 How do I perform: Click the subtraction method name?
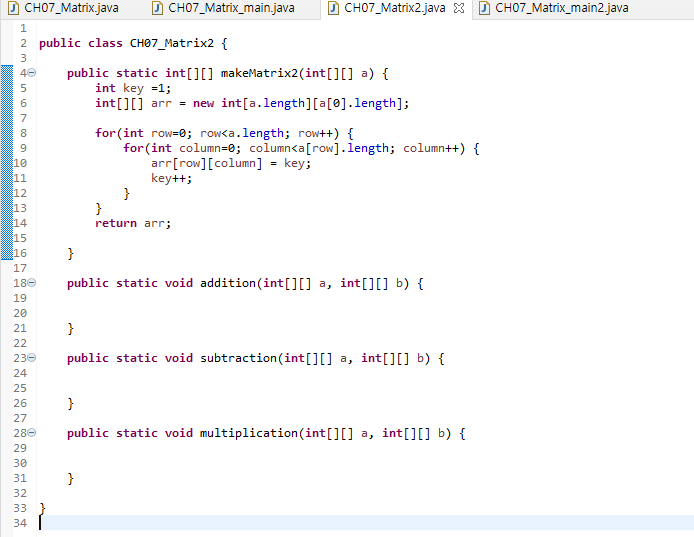[238, 358]
